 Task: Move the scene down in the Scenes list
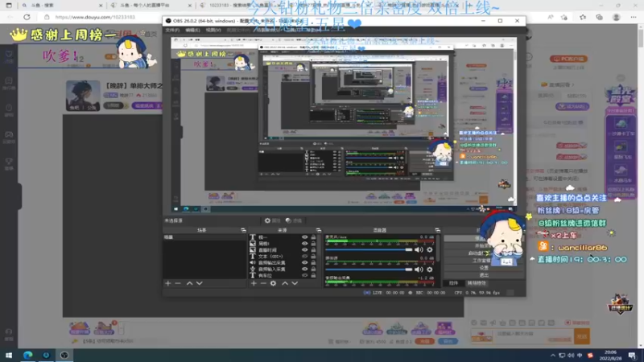point(199,283)
